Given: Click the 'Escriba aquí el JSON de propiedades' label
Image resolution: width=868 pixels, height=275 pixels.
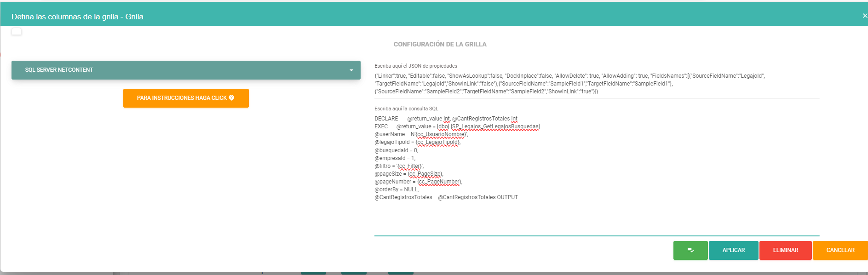Looking at the screenshot, I should (x=416, y=66).
